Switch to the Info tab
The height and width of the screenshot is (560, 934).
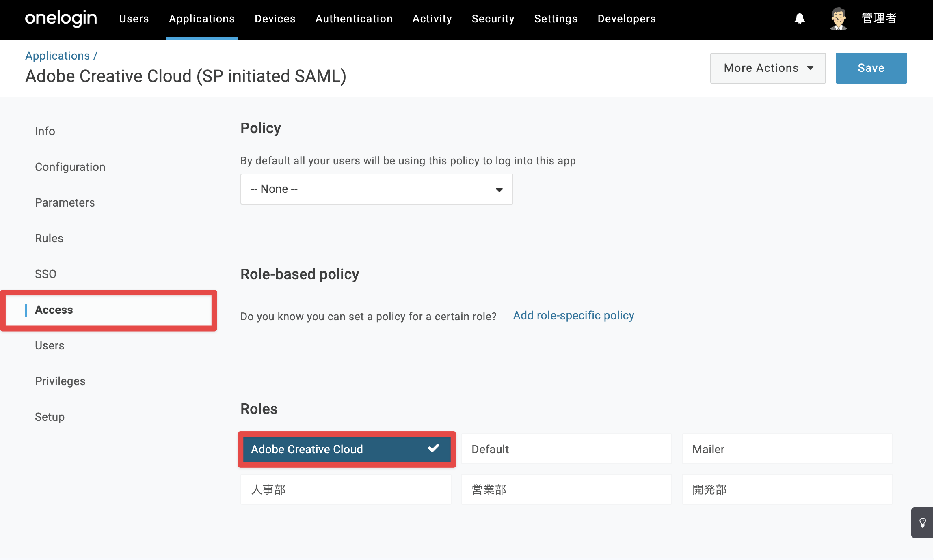click(x=45, y=131)
